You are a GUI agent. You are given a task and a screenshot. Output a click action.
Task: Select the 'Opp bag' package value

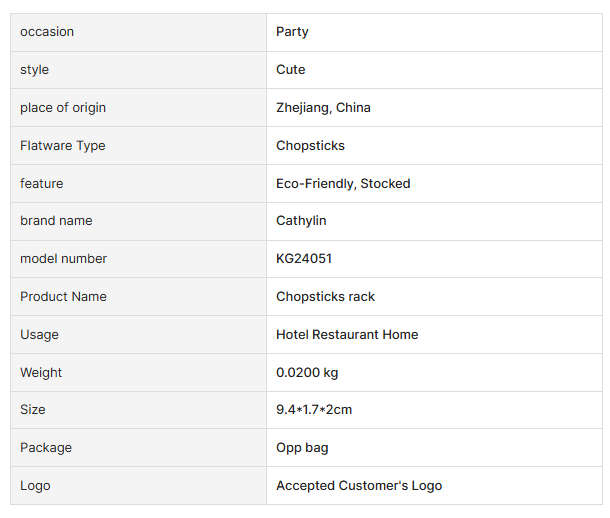(302, 448)
